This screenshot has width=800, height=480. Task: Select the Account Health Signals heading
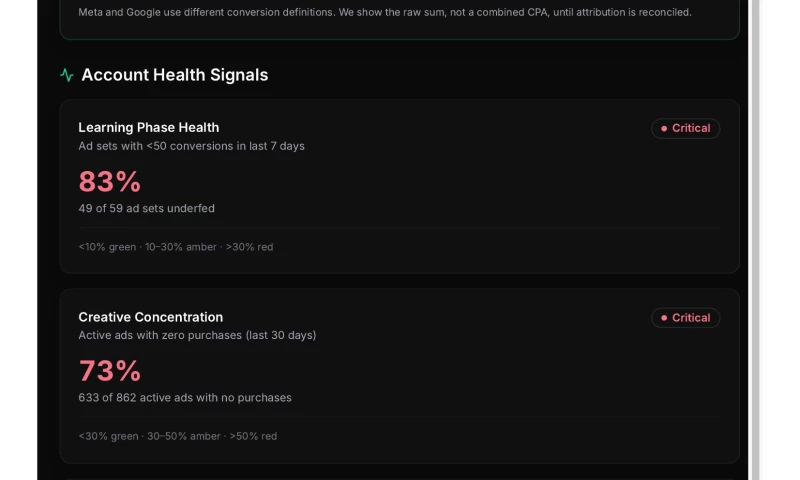click(174, 75)
